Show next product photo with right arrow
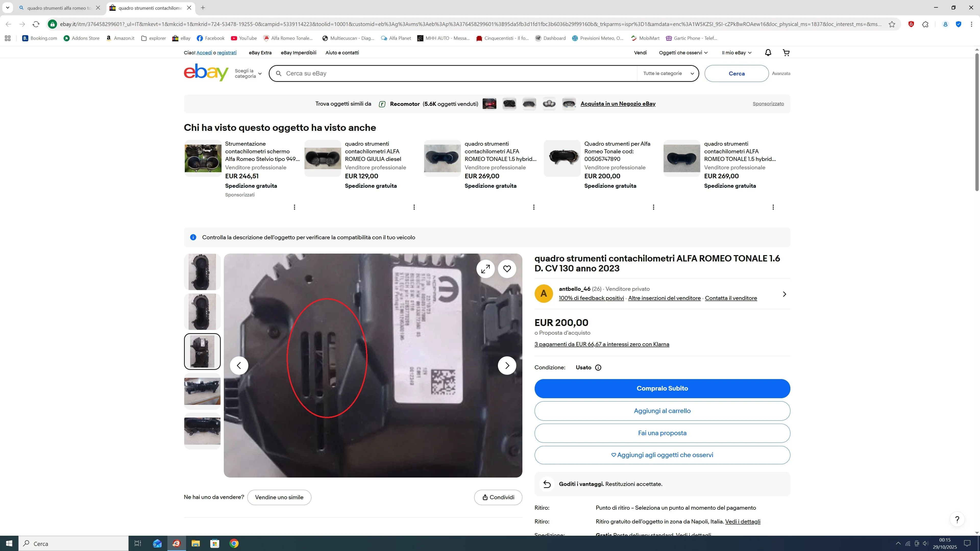 [507, 366]
